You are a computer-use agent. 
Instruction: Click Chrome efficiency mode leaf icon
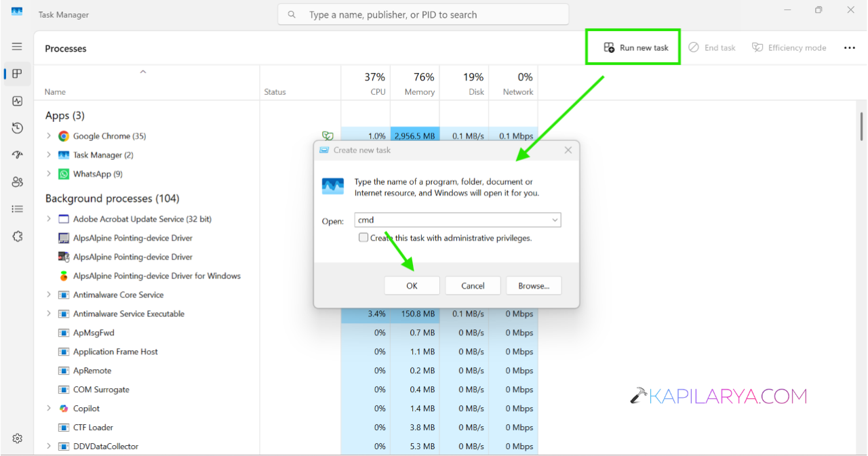pos(328,136)
